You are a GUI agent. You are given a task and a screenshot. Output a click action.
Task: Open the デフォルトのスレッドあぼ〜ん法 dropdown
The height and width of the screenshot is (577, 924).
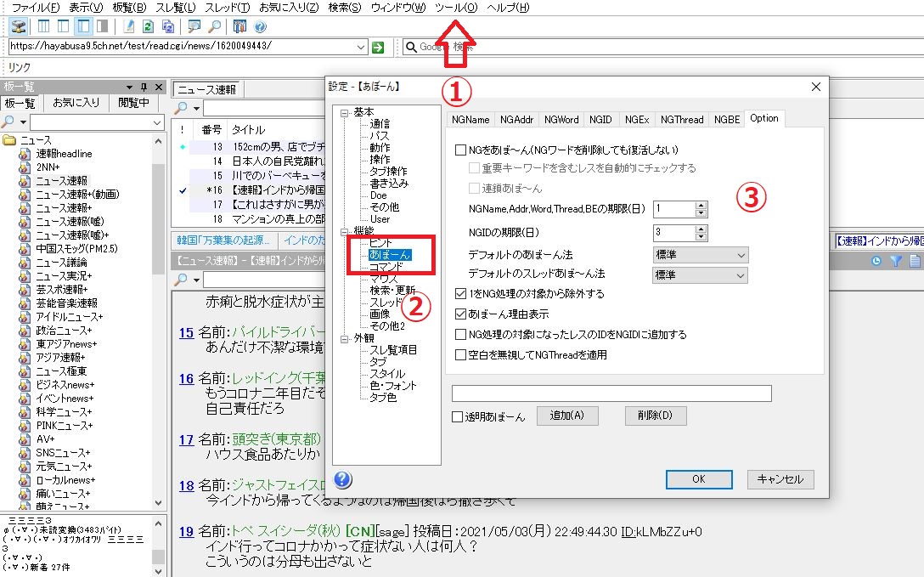click(x=701, y=275)
